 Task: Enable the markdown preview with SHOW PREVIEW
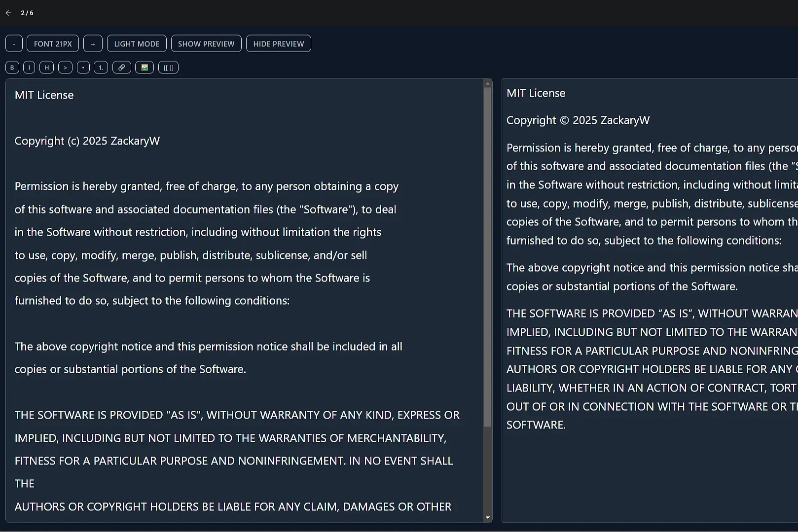tap(206, 43)
